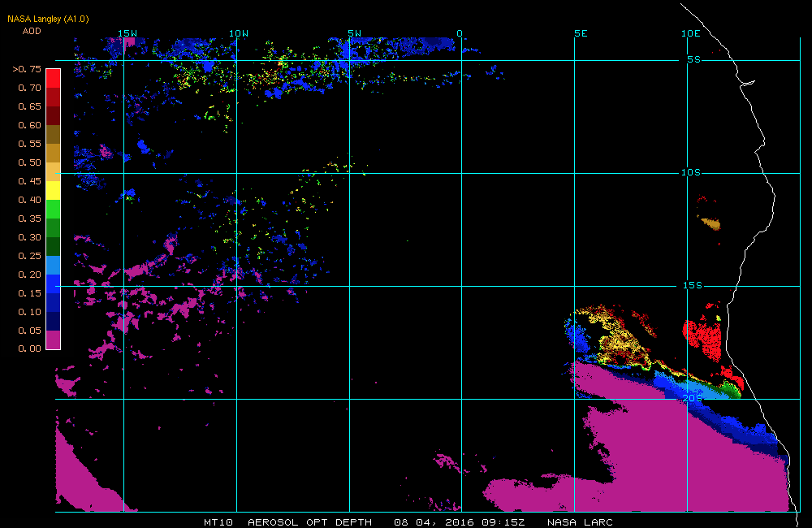Screen dimensions: 812x528
Task: Select the '0.45' legend value
Action: (x=29, y=181)
